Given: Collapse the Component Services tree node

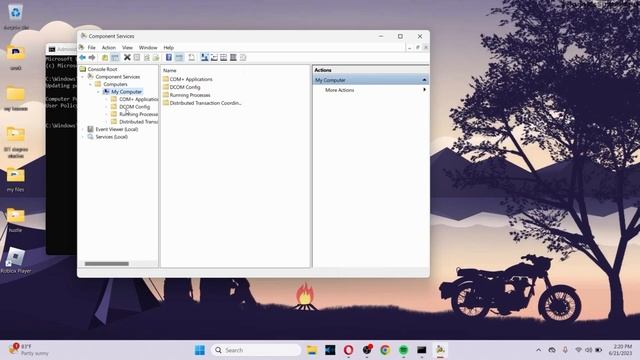Looking at the screenshot, I should pos(83,77).
